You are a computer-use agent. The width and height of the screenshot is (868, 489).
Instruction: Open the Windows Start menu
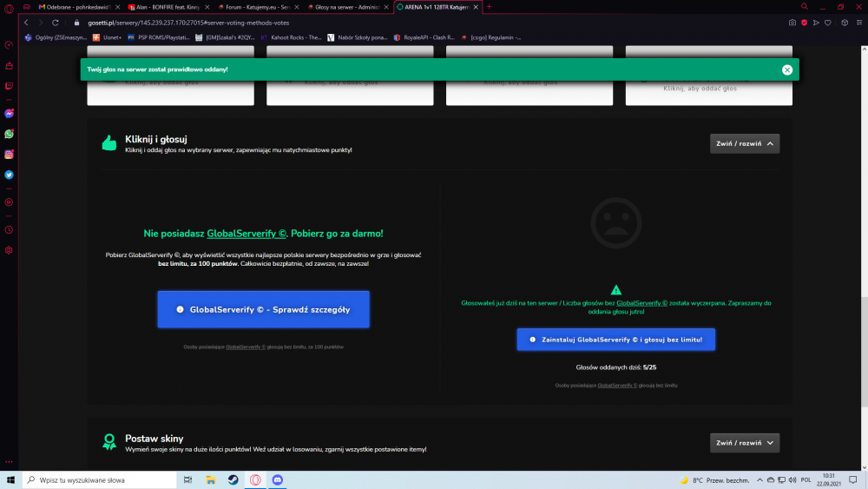point(10,480)
